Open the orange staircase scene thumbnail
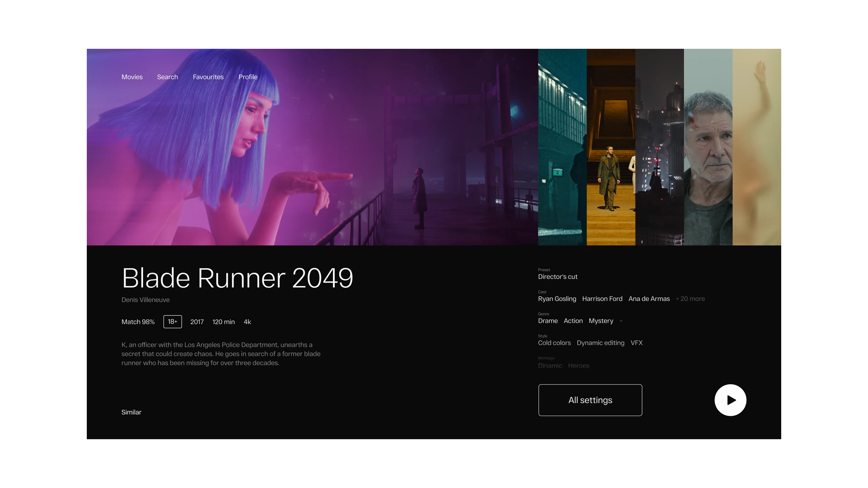868x488 pixels. pyautogui.click(x=611, y=147)
